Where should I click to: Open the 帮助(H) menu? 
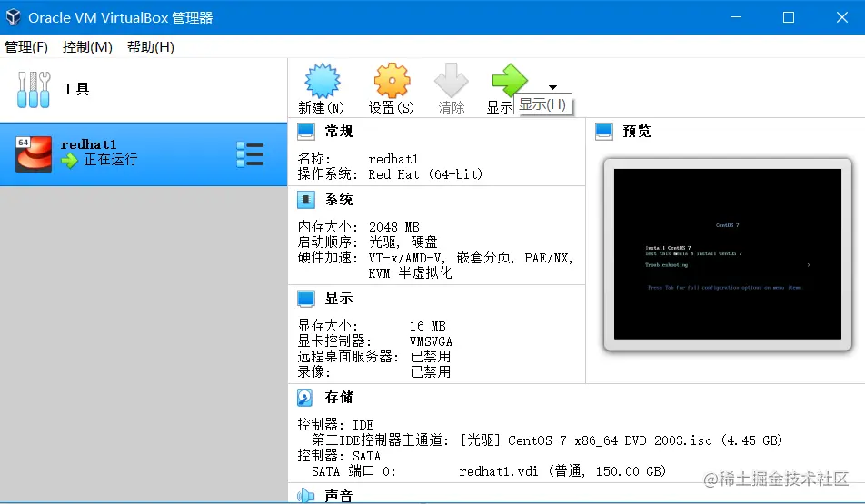click(x=151, y=47)
